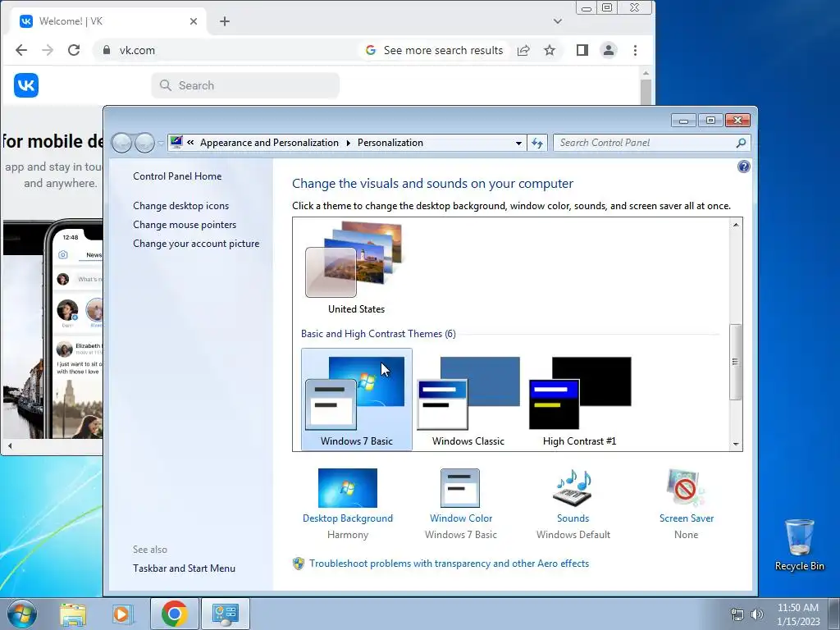Open Windows Explorer from the taskbar
This screenshot has height=630, width=840.
pyautogui.click(x=73, y=614)
